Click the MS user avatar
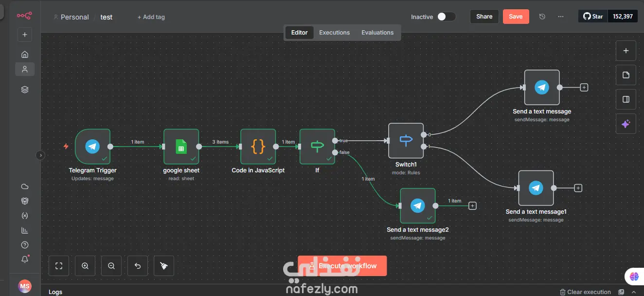The height and width of the screenshot is (296, 644). 25,287
